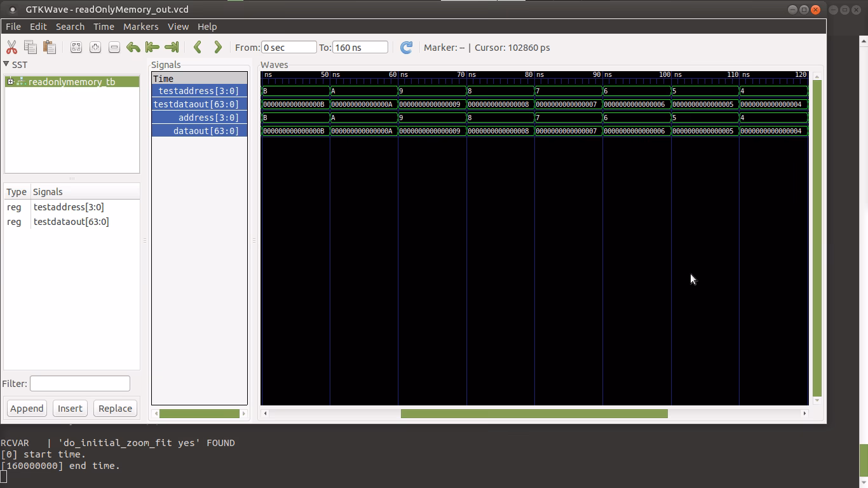This screenshot has width=868, height=488.
Task: Click vertical scrollbar down arrow
Action: point(817,400)
